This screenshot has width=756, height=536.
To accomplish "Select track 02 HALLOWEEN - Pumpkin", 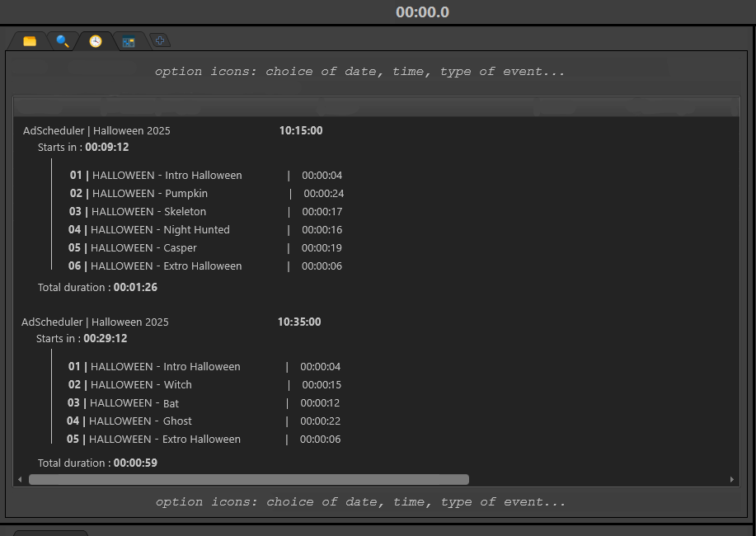I will [x=149, y=193].
